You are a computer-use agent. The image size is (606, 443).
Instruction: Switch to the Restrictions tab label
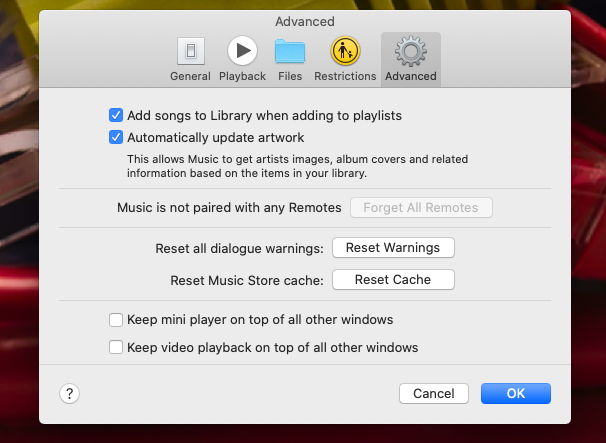point(345,76)
